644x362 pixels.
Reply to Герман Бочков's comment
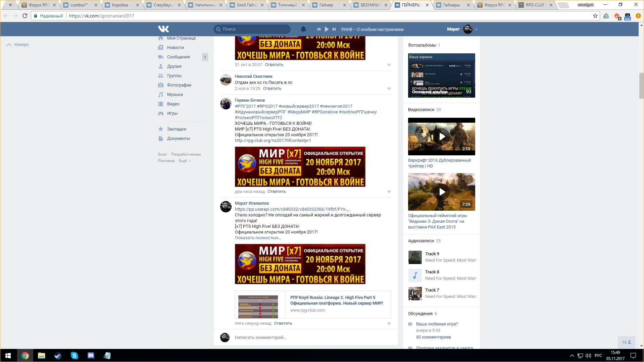(x=277, y=192)
